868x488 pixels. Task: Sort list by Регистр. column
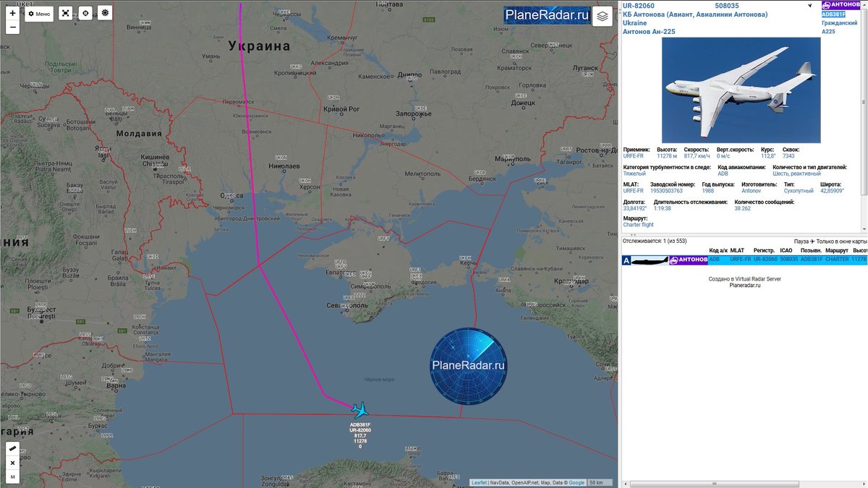(x=765, y=250)
